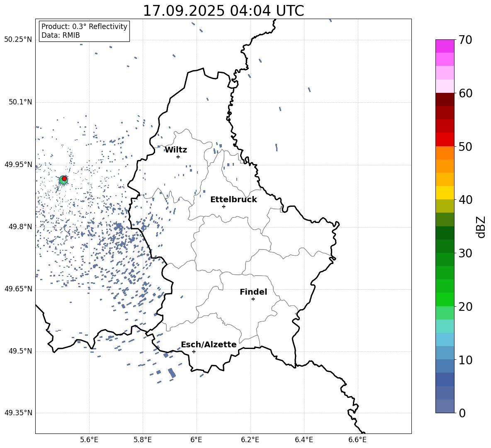The image size is (491, 448).
Task: Click the 20 colorbar tick label
Action: tap(465, 307)
